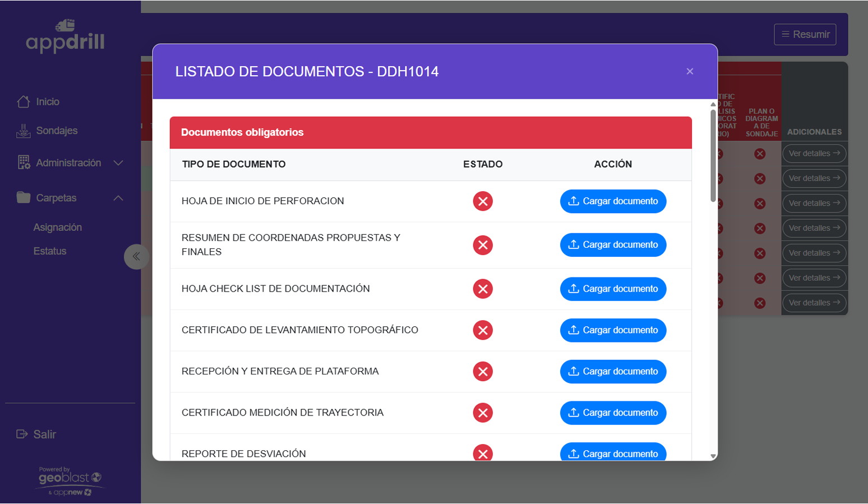
Task: Click last Ver detalles button in background table
Action: 814,303
